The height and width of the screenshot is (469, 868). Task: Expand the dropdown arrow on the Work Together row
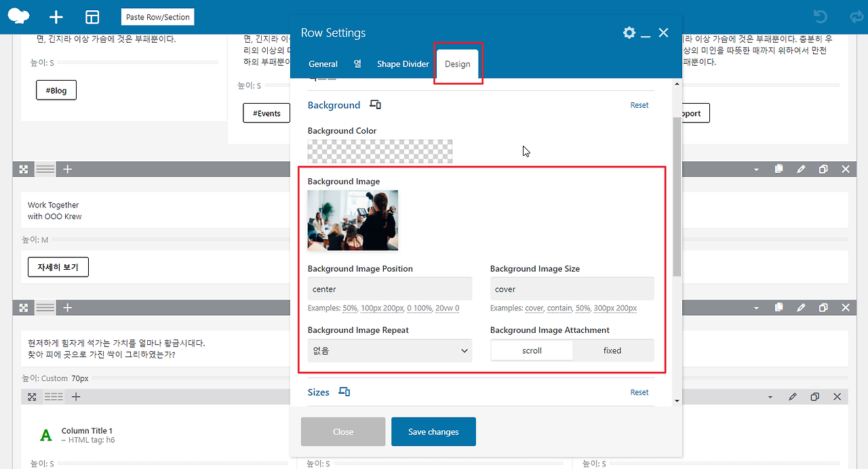(757, 169)
